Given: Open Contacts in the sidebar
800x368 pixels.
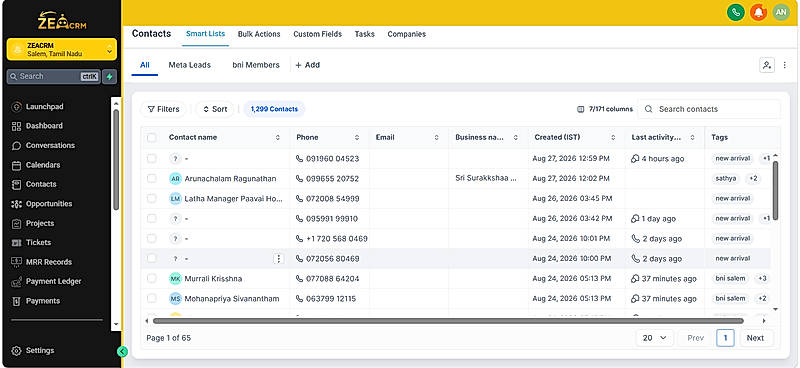Looking at the screenshot, I should point(41,184).
